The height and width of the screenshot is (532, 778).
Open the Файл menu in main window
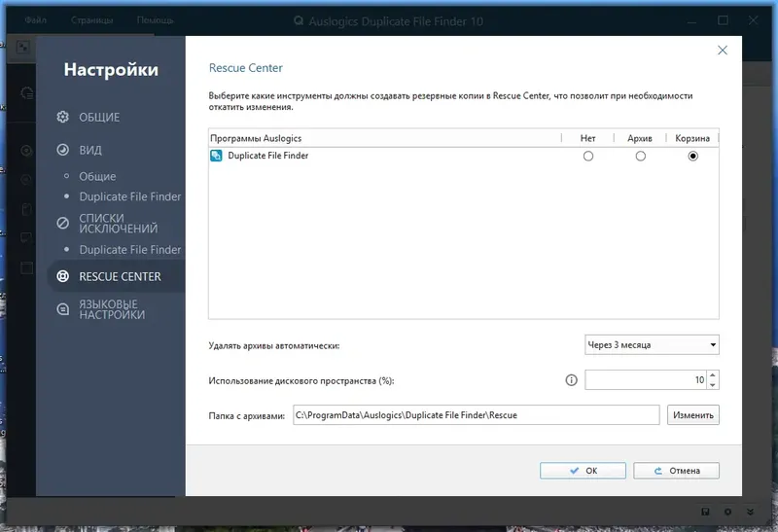click(x=36, y=20)
